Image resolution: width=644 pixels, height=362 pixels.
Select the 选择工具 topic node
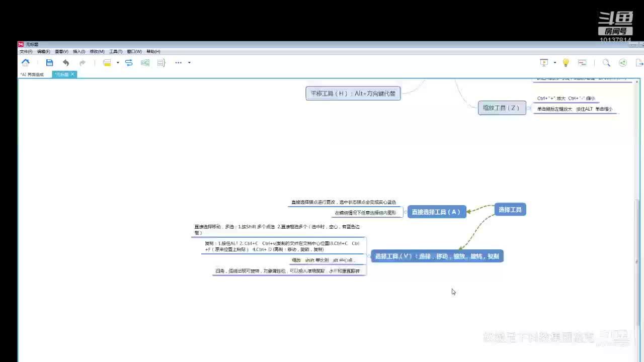click(x=510, y=210)
